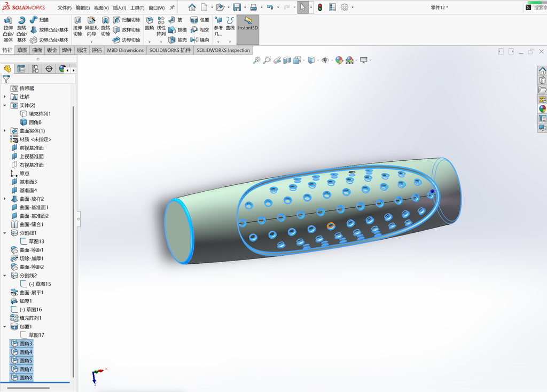The height and width of the screenshot is (392, 547).
Task: Select the Revolved Boss/Base (旋转凸台/基体) tool
Action: tap(21, 29)
